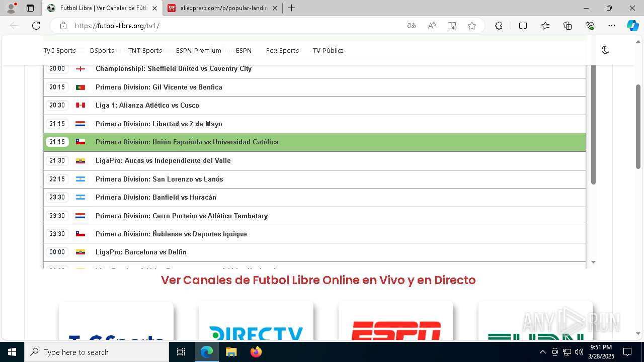Close the Futbol Libre tab
644x362 pixels.
click(x=154, y=8)
